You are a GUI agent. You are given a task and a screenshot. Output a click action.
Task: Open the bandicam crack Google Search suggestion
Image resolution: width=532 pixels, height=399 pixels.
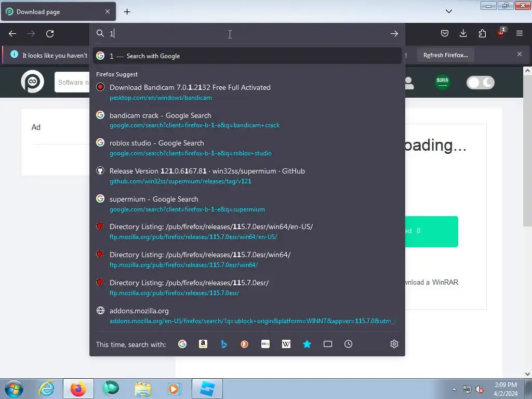click(x=247, y=120)
